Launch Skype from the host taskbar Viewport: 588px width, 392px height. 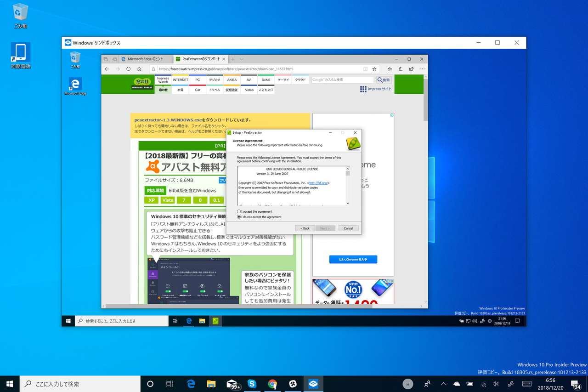pyautogui.click(x=252, y=384)
